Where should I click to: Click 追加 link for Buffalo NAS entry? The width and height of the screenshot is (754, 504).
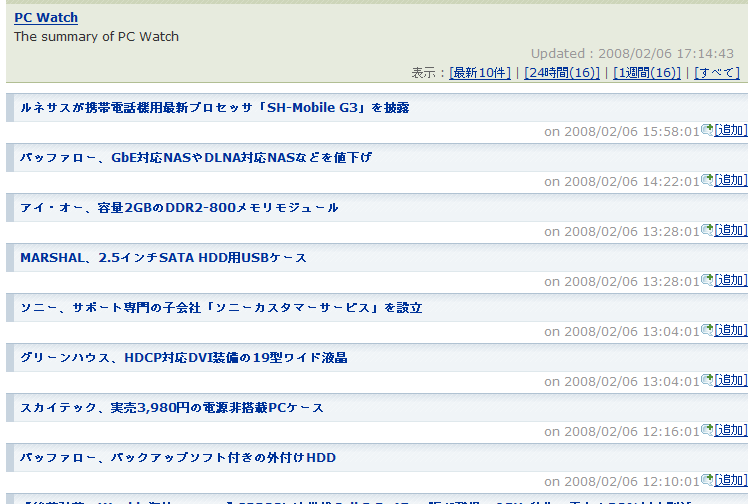(731, 180)
